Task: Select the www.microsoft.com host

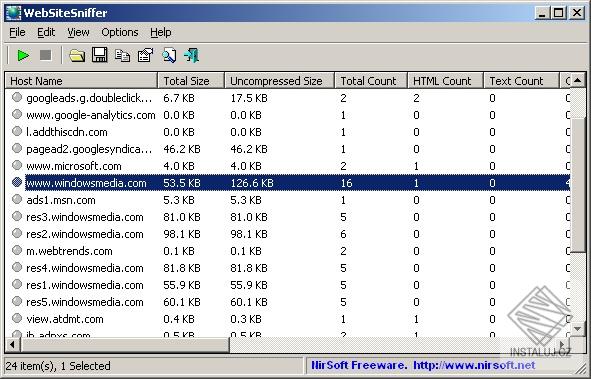Action: [73, 166]
